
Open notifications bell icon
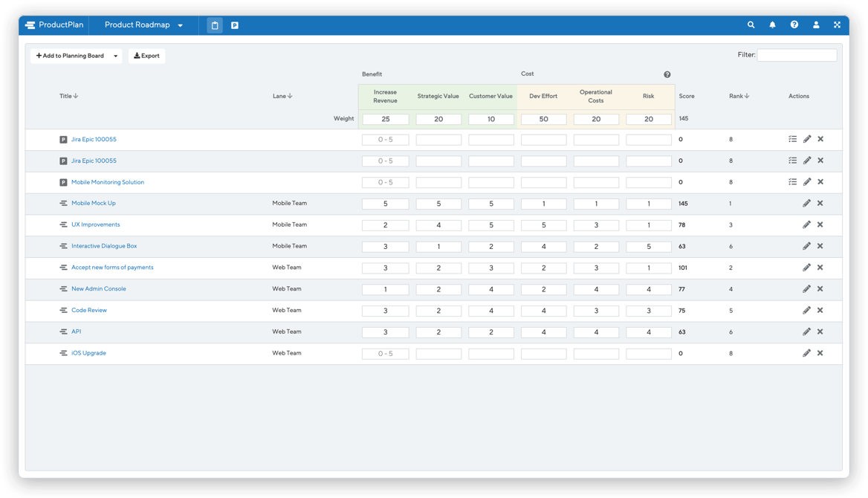[x=772, y=25]
